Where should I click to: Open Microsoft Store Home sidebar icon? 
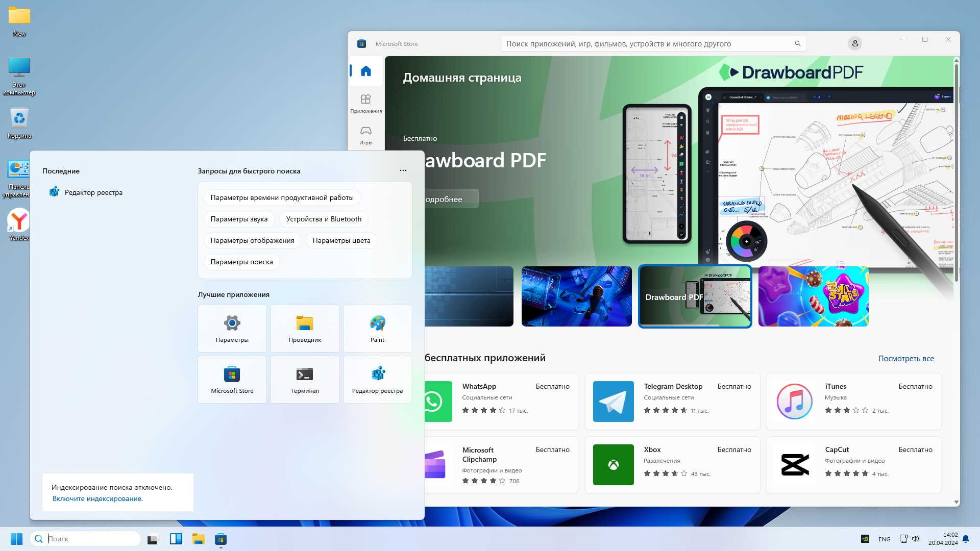(x=365, y=71)
